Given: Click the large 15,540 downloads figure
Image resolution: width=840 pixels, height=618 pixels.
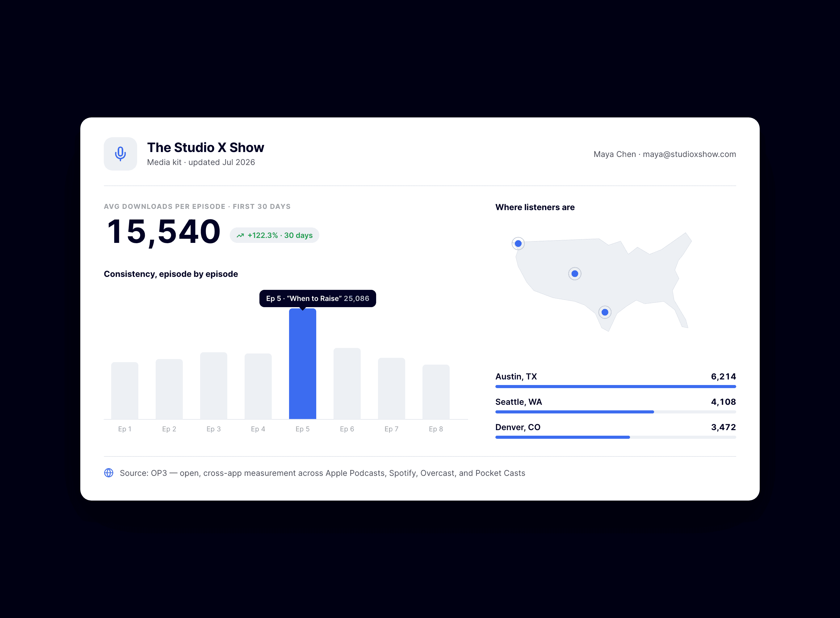Looking at the screenshot, I should (164, 232).
